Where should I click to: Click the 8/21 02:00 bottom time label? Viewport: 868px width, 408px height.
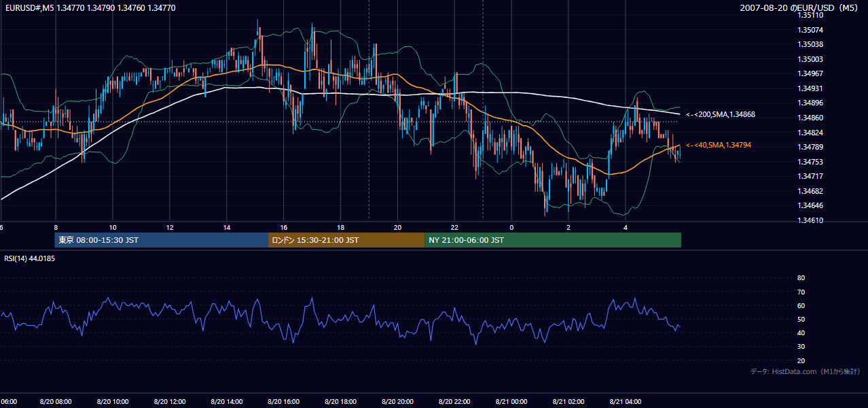click(568, 401)
